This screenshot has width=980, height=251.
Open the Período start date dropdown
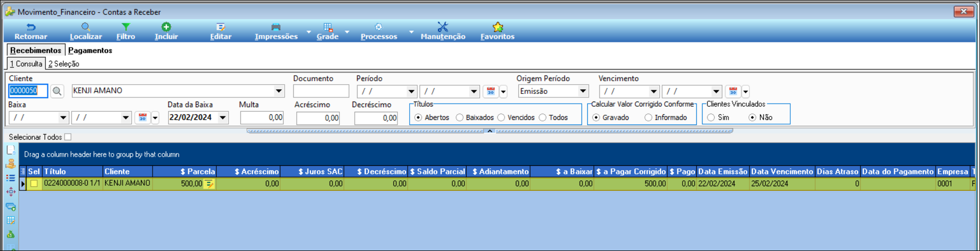(411, 92)
